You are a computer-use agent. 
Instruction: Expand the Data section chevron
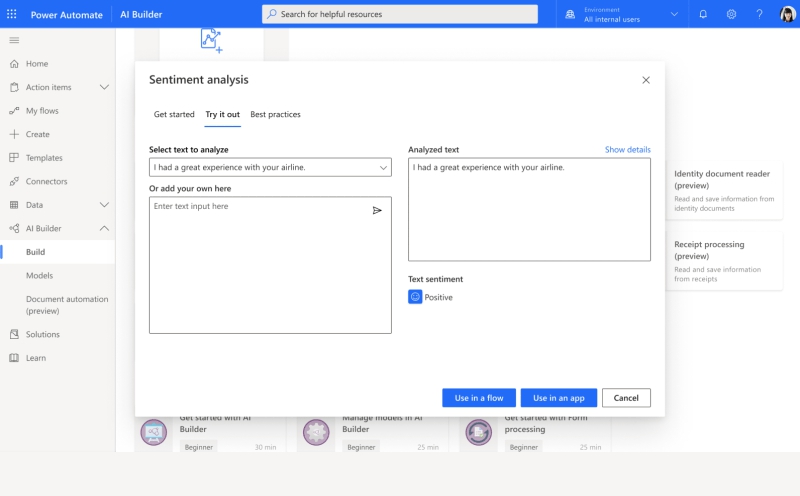pyautogui.click(x=104, y=205)
